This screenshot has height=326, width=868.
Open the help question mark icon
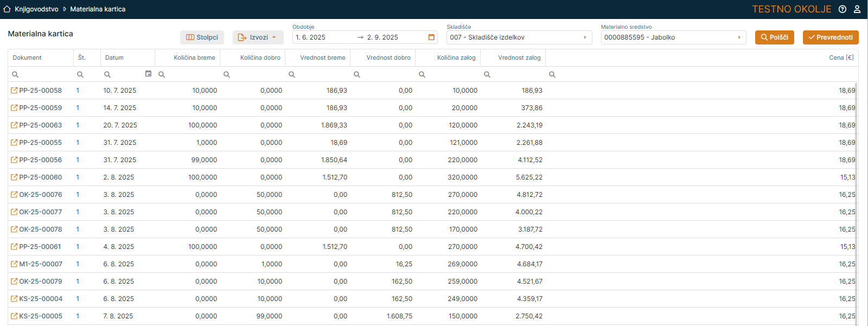[x=843, y=9]
